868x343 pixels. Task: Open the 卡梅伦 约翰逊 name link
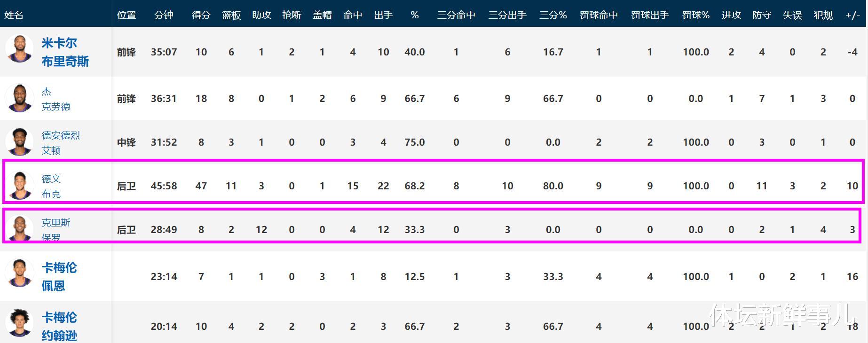click(x=59, y=326)
